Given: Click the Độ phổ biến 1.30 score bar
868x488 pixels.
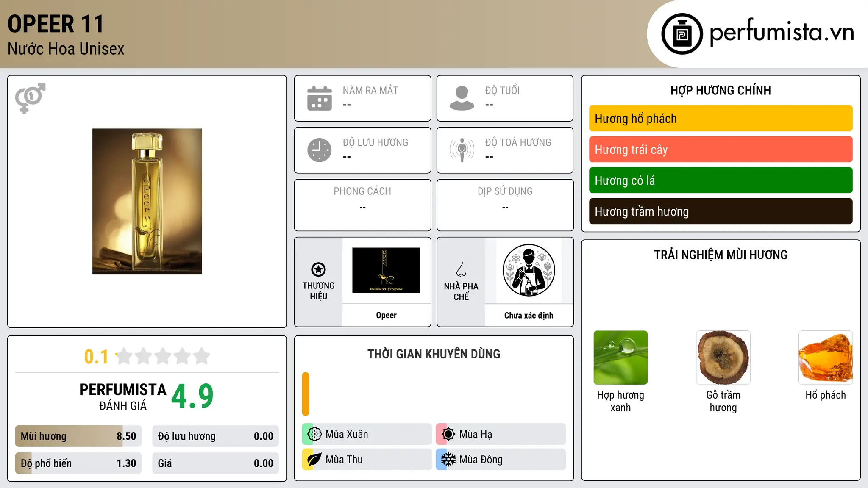Looking at the screenshot, I should click(78, 463).
